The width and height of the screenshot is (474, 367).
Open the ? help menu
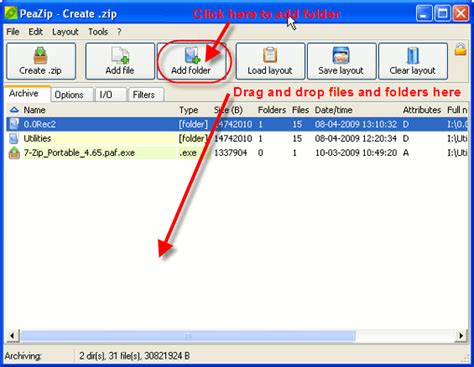119,32
